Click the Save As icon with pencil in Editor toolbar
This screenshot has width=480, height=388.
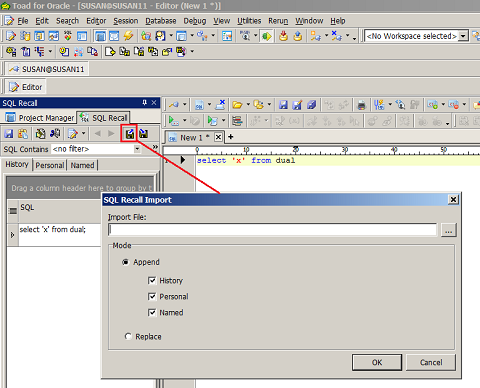click(x=297, y=105)
